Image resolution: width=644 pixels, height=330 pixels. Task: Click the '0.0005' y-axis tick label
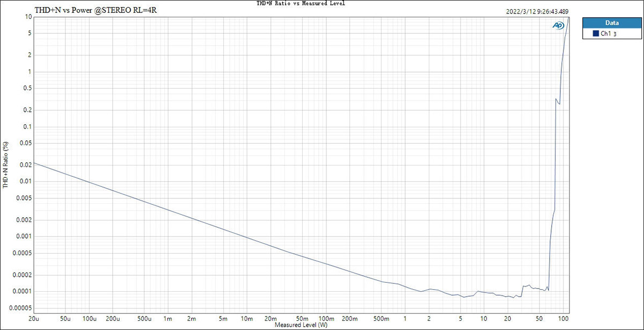tap(23, 253)
